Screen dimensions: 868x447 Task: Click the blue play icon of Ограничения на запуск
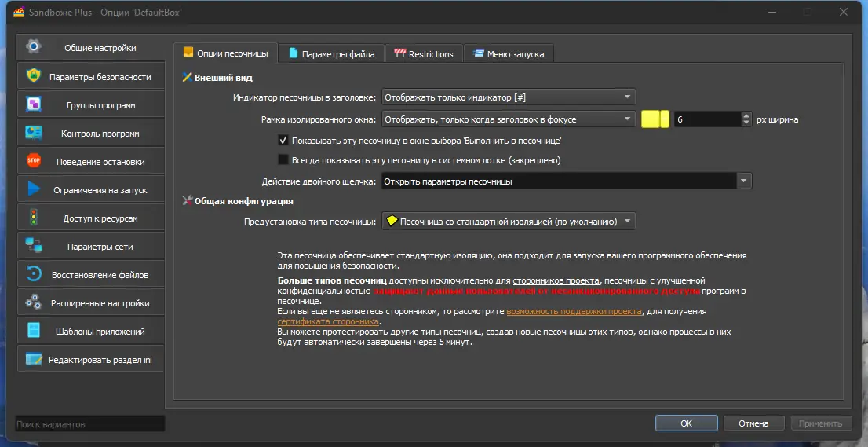click(34, 189)
